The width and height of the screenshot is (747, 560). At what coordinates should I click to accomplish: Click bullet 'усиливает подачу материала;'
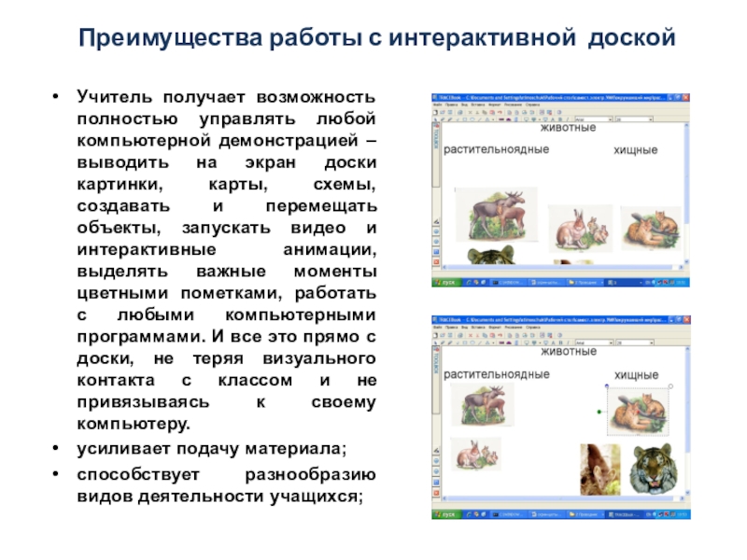pyautogui.click(x=212, y=449)
